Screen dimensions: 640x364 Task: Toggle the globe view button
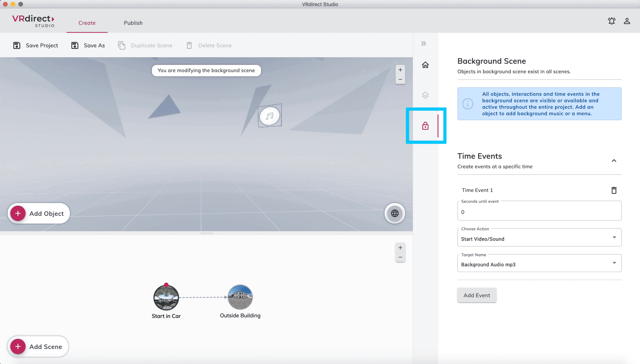pyautogui.click(x=395, y=213)
